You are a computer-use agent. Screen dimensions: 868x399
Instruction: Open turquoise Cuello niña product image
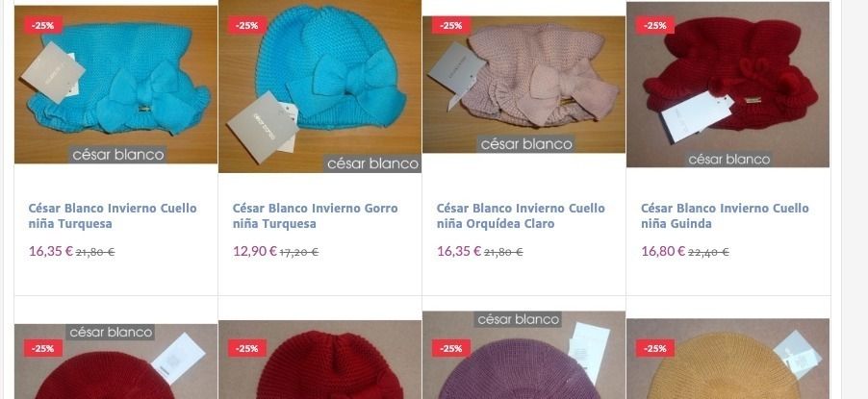pyautogui.click(x=115, y=85)
